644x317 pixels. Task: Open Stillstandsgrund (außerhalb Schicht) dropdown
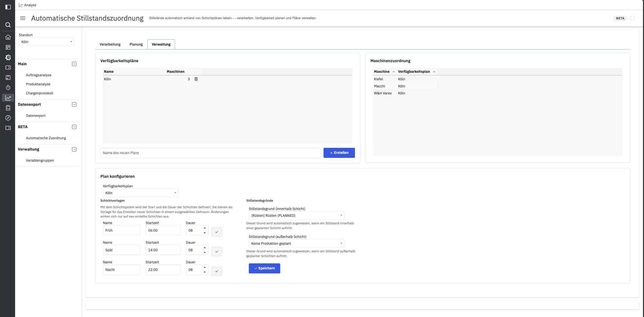(297, 243)
